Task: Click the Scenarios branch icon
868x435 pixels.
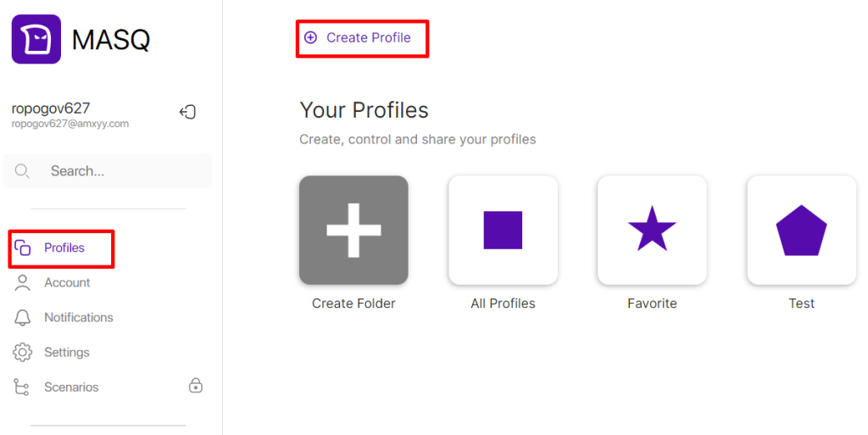Action: 21,388
